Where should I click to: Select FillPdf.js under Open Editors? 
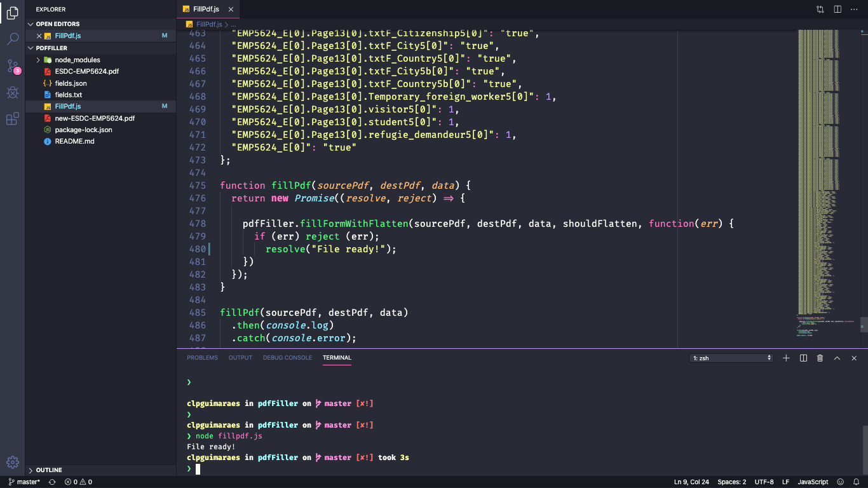coord(100,36)
